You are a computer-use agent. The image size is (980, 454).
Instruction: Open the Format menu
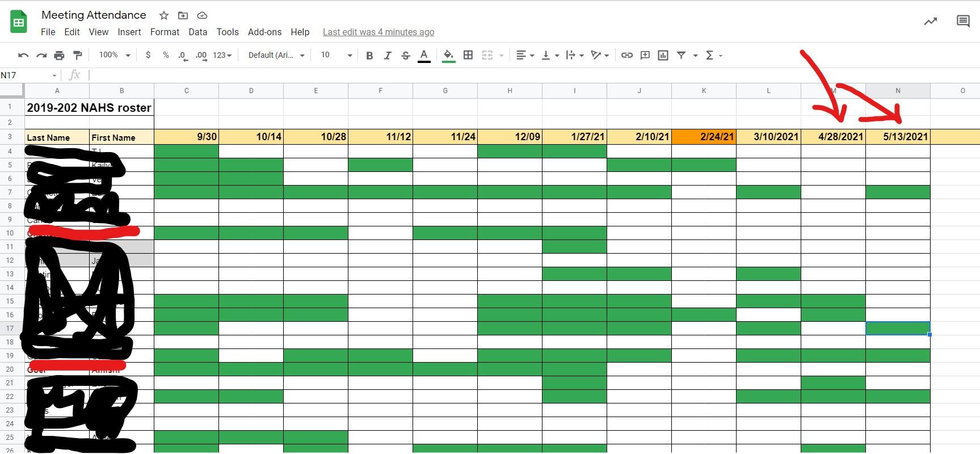coord(165,32)
